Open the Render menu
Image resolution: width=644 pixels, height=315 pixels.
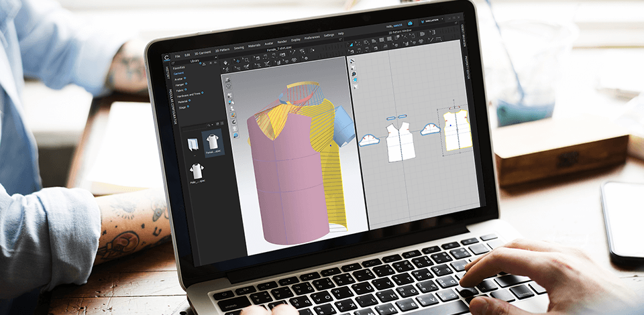[282, 42]
